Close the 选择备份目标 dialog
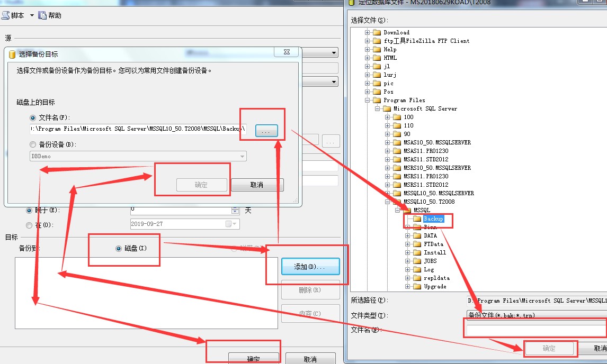The width and height of the screenshot is (607, 364). [x=287, y=52]
